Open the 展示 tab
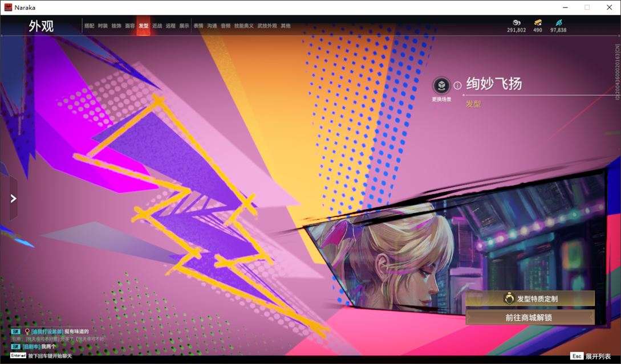Viewport: 621px width, 364px height. [184, 26]
